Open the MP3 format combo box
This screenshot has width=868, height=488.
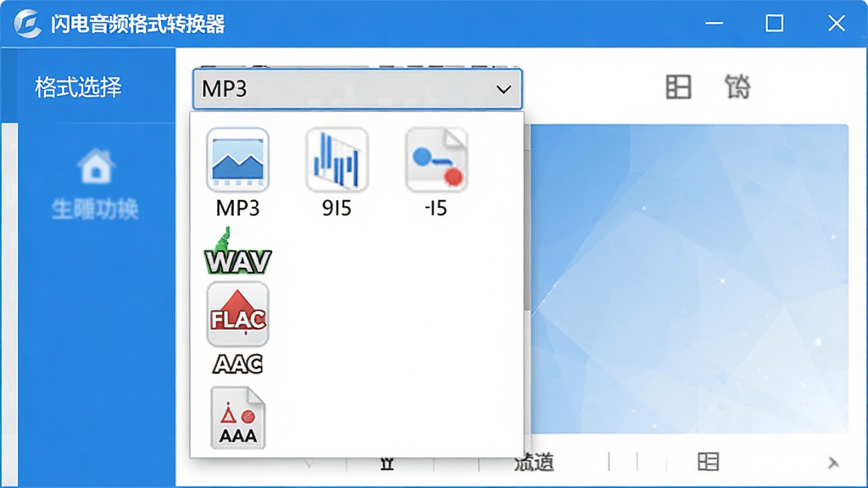pos(357,88)
